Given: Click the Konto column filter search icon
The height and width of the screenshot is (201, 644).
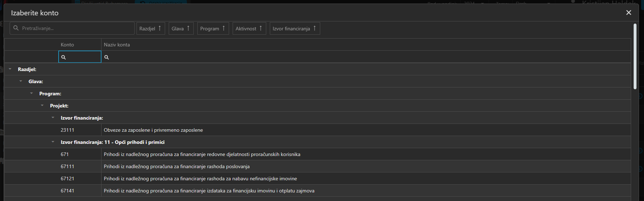Looking at the screenshot, I should (64, 57).
